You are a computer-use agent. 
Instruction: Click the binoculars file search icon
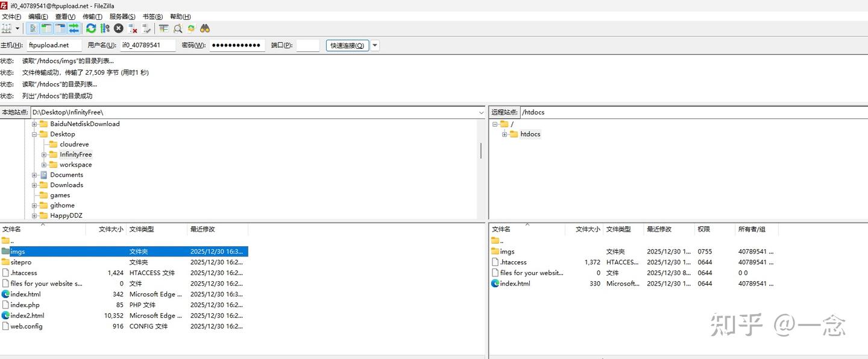click(205, 28)
